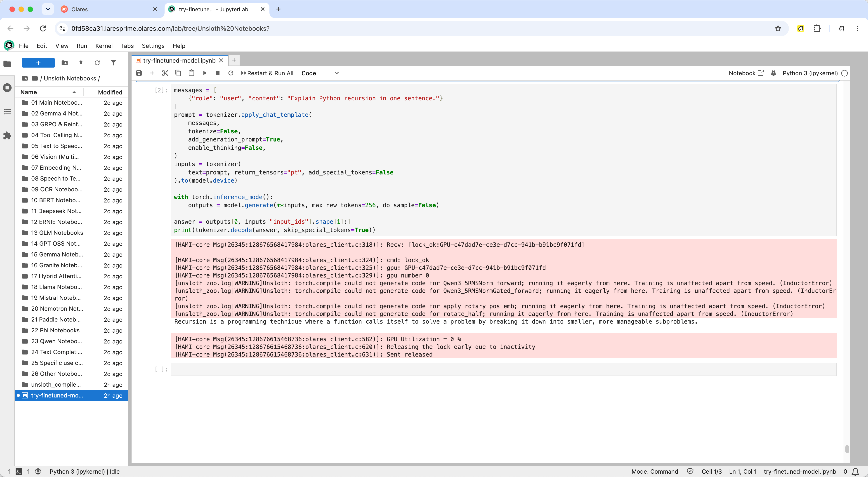Open in Notebook view link
The width and height of the screenshot is (868, 477).
[746, 73]
